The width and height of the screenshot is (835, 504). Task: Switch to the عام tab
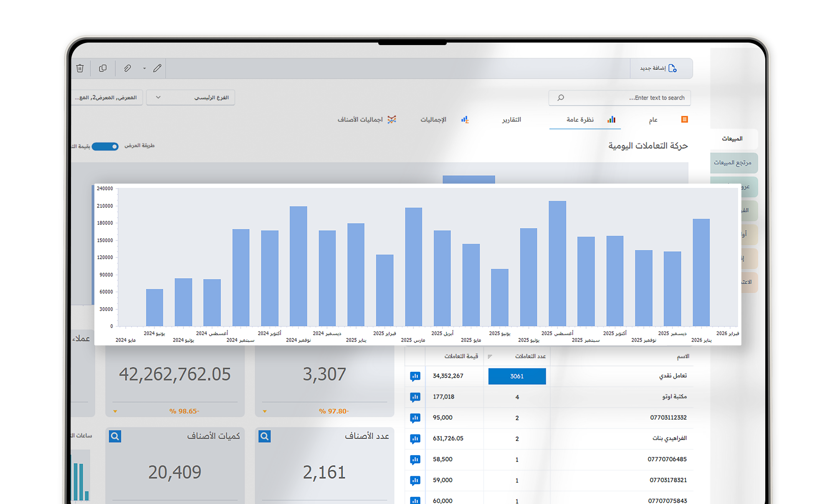click(x=653, y=120)
